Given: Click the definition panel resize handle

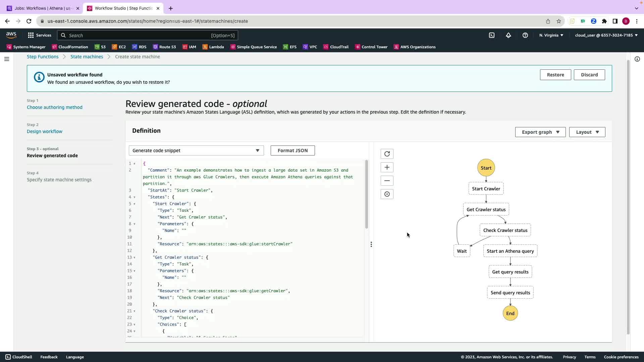Looking at the screenshot, I should pos(371,244).
